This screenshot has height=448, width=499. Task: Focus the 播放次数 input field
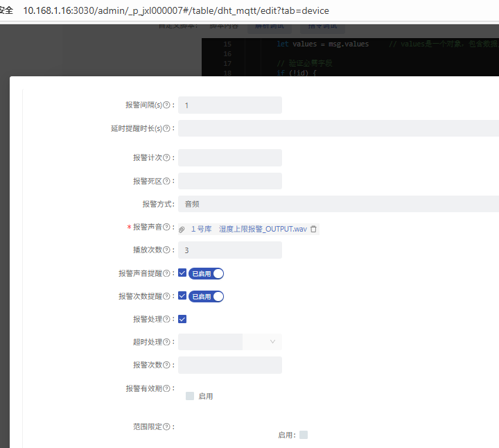point(230,250)
